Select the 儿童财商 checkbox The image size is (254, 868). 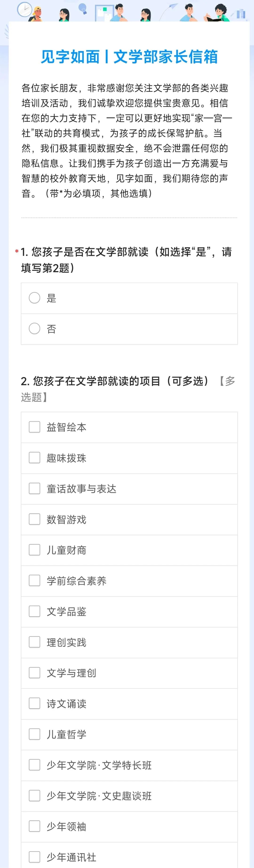(34, 550)
